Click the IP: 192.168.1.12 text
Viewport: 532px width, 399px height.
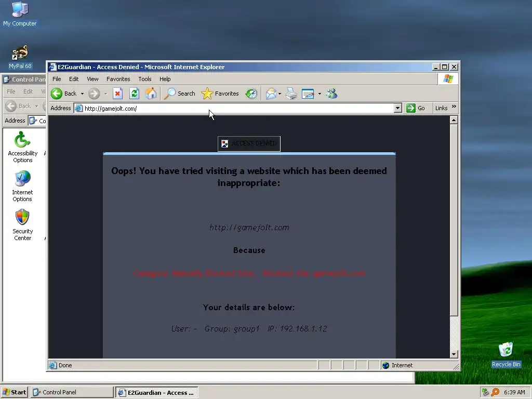point(297,328)
